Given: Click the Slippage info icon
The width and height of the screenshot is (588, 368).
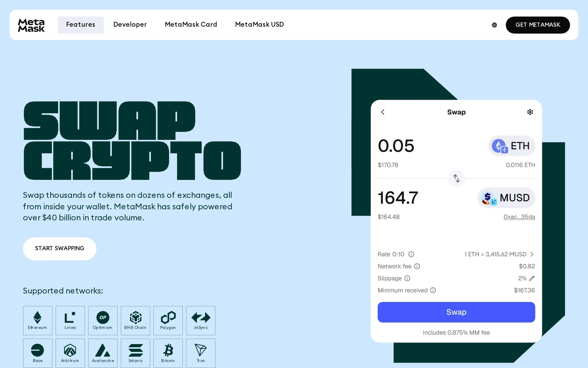Looking at the screenshot, I should point(407,278).
